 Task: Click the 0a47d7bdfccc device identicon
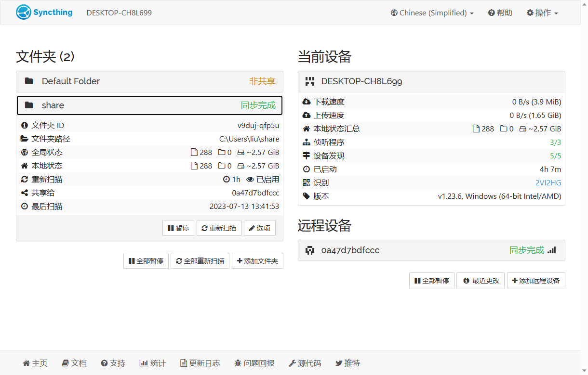(x=310, y=250)
